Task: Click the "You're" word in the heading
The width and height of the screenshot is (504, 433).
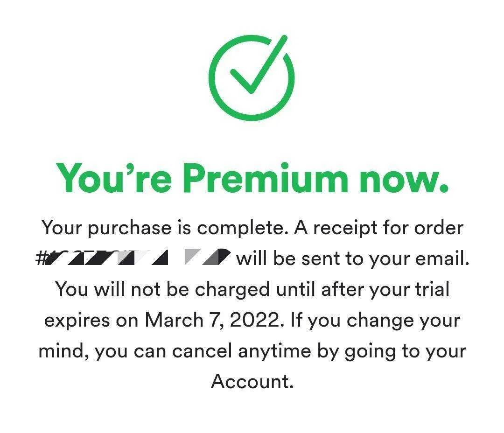Action: [114, 178]
